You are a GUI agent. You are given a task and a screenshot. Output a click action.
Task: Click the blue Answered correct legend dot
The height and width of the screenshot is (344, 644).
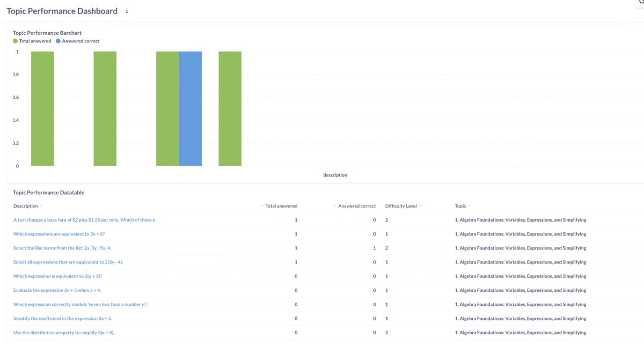tap(58, 41)
